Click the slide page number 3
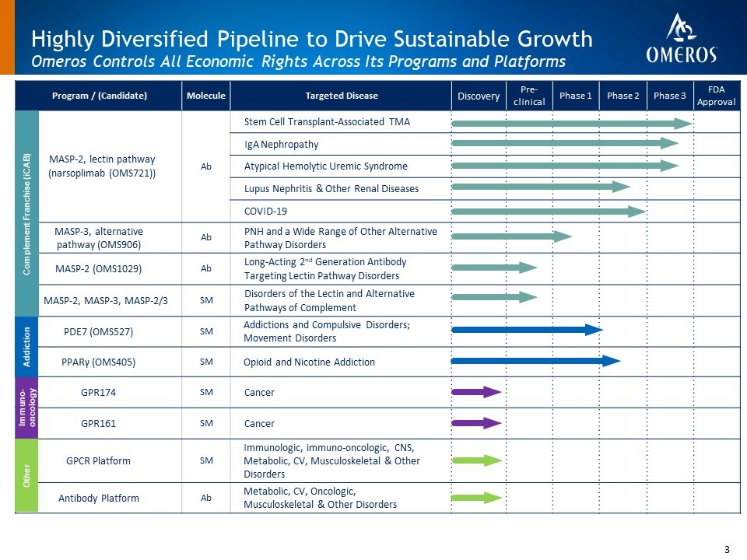 coord(727,550)
